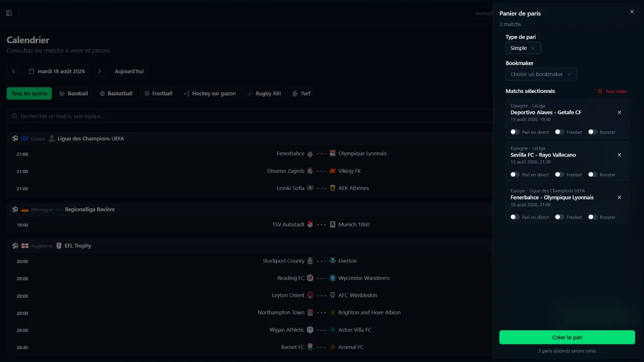Enable Booster for Fenerbahce - Olympique Lyonnais
Screen dimensions: 644x362
click(x=592, y=217)
